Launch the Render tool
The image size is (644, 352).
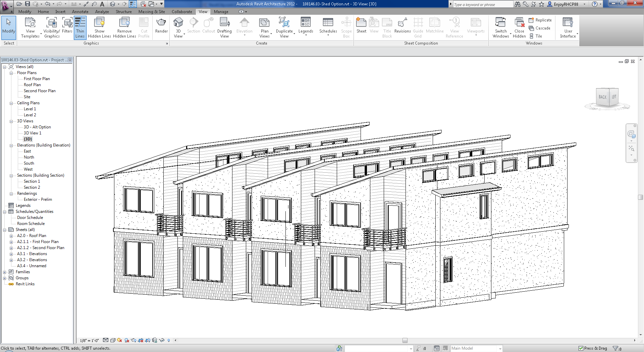(161, 25)
